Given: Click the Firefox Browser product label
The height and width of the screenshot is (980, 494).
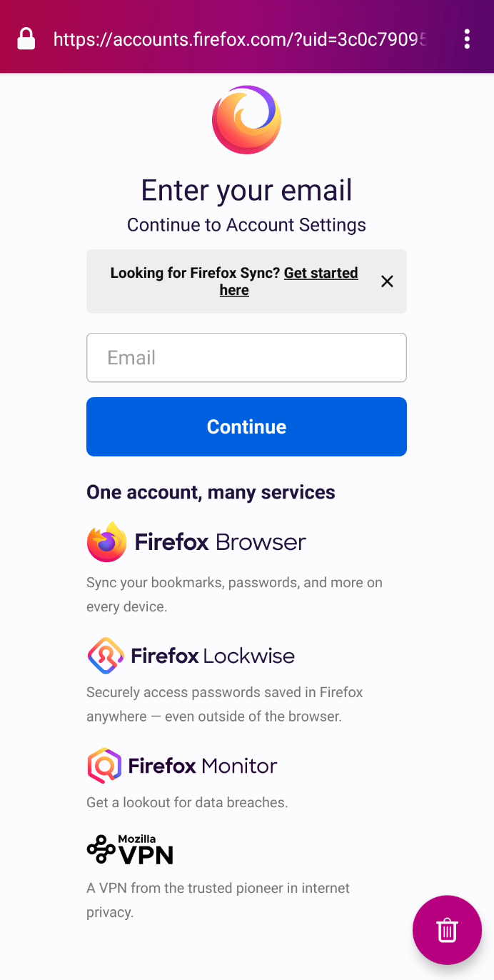Looking at the screenshot, I should tap(218, 541).
